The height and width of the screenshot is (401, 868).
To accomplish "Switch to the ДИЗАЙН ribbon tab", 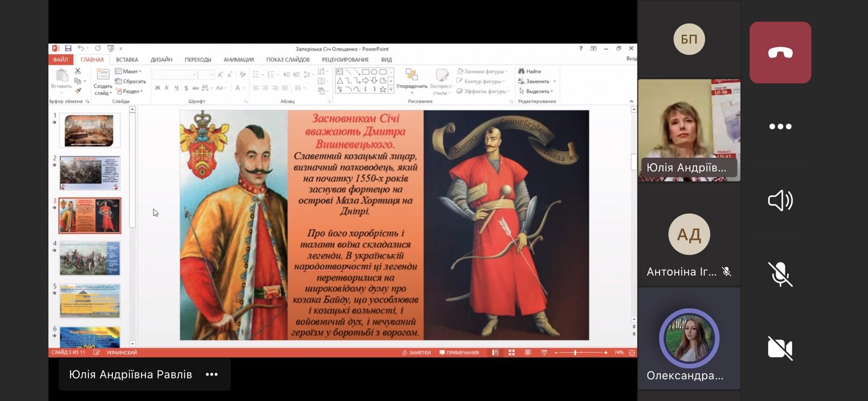I will click(161, 60).
